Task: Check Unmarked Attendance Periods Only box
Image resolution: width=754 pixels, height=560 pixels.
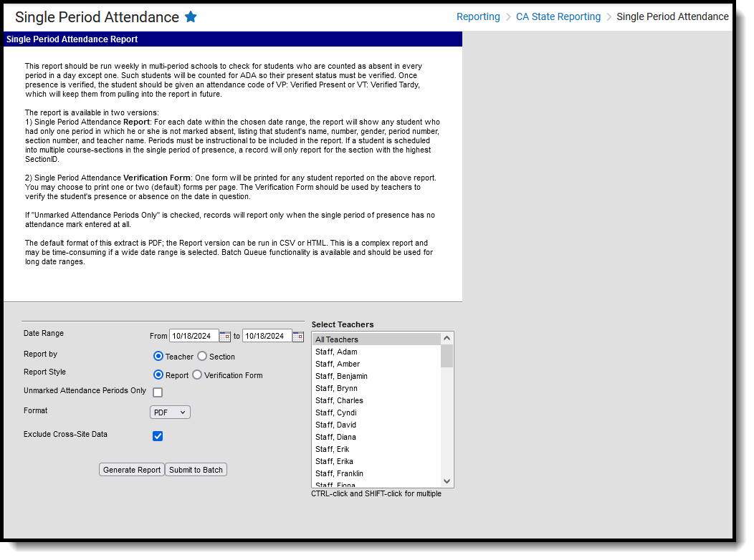Action: pos(158,392)
